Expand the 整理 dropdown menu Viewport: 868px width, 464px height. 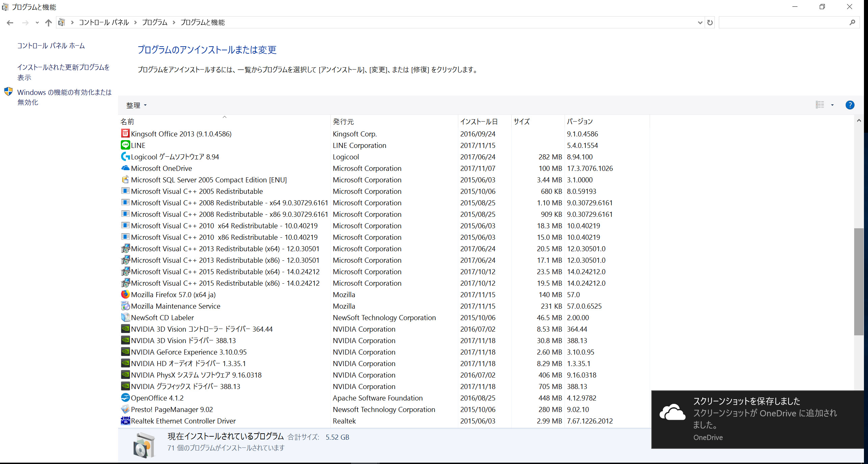coord(136,105)
